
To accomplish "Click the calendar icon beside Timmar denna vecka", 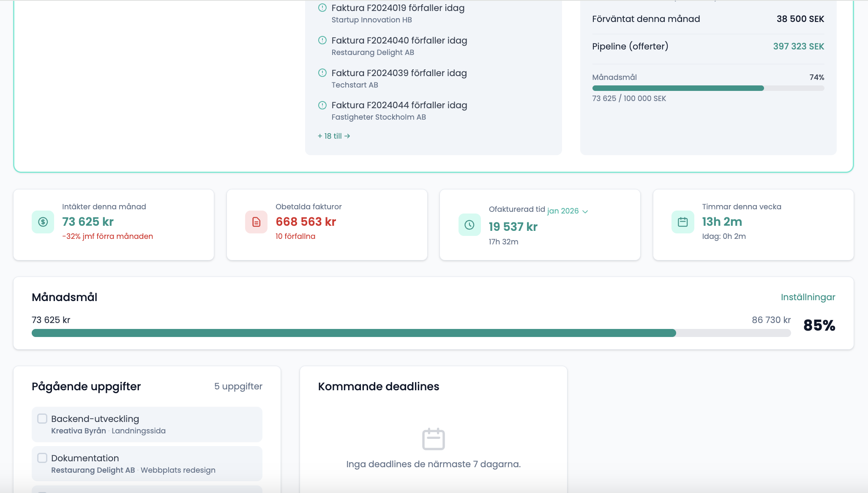I will pyautogui.click(x=683, y=222).
